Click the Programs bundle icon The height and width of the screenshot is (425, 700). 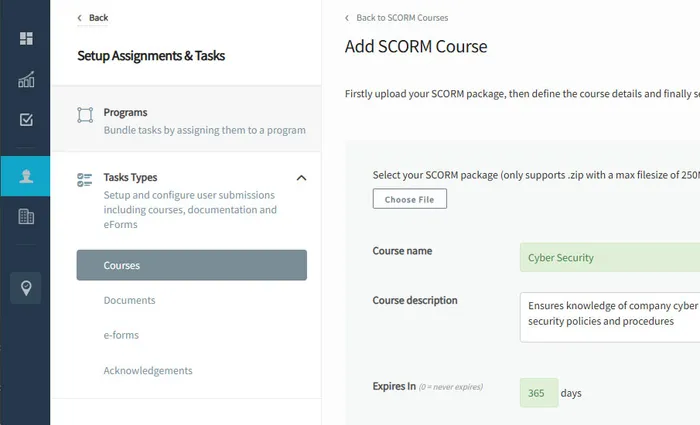pyautogui.click(x=85, y=114)
